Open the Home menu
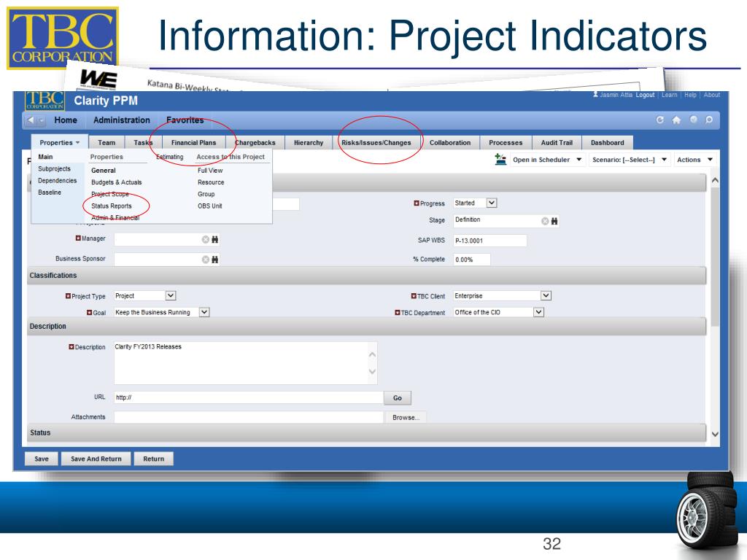 (x=66, y=120)
